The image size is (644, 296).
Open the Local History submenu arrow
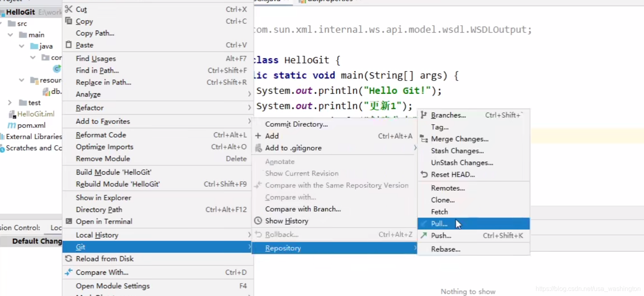click(x=249, y=235)
